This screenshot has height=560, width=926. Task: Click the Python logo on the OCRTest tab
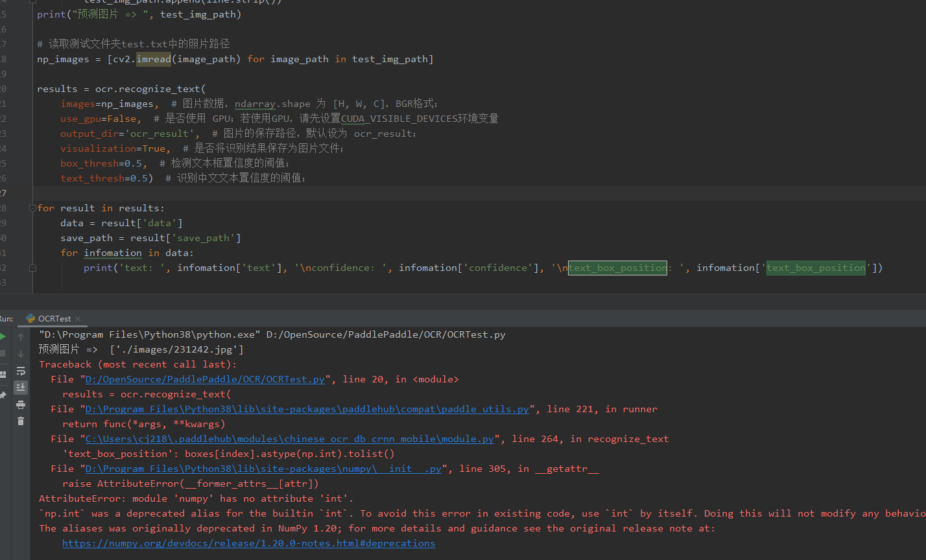pyautogui.click(x=29, y=318)
